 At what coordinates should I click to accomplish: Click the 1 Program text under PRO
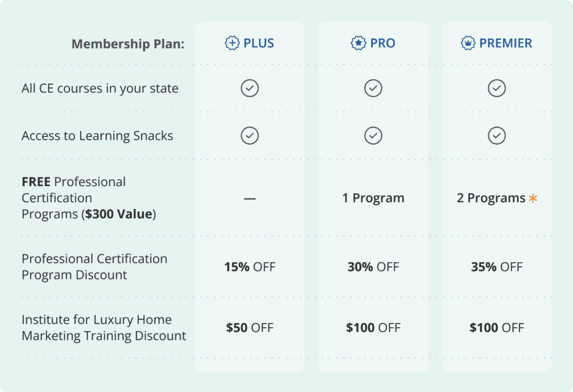point(373,198)
